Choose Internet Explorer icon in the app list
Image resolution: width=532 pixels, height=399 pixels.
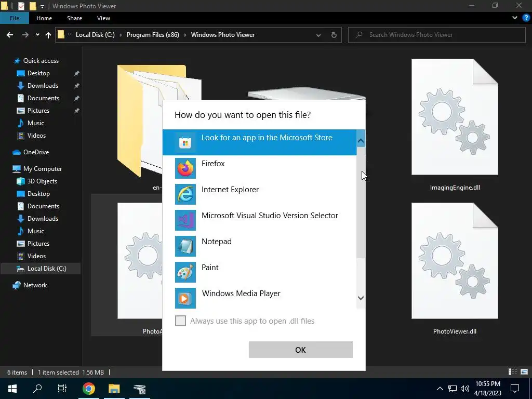coord(185,194)
